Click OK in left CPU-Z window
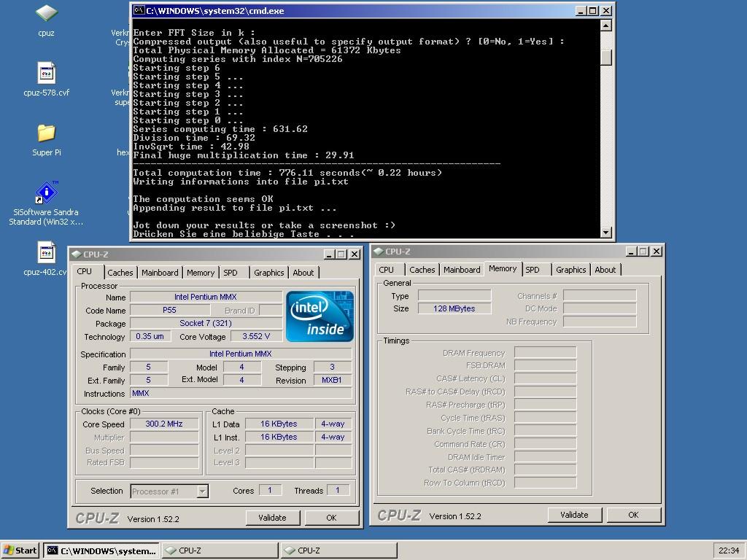This screenshot has width=747, height=560. tap(332, 518)
